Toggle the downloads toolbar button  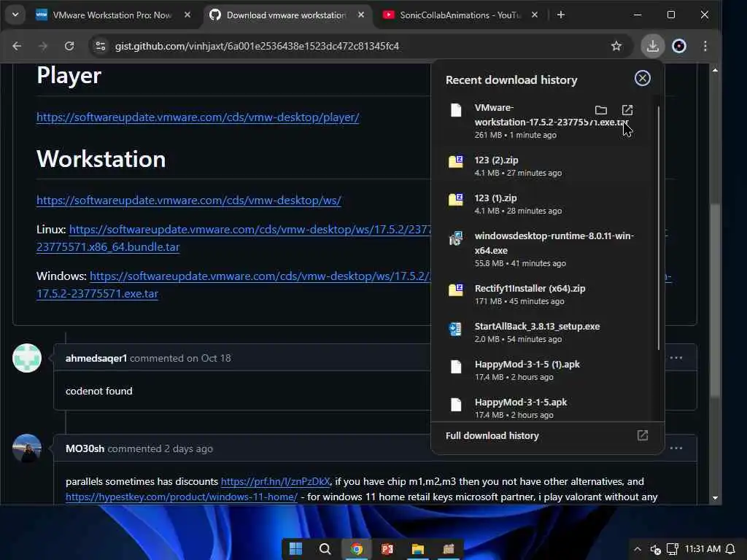point(653,46)
